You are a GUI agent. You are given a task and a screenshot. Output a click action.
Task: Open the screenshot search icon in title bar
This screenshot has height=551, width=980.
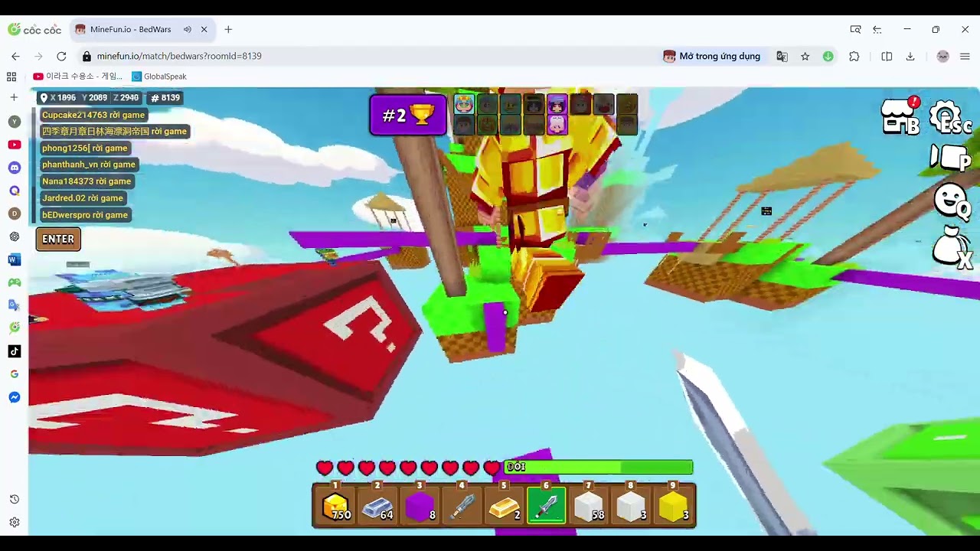tap(855, 30)
